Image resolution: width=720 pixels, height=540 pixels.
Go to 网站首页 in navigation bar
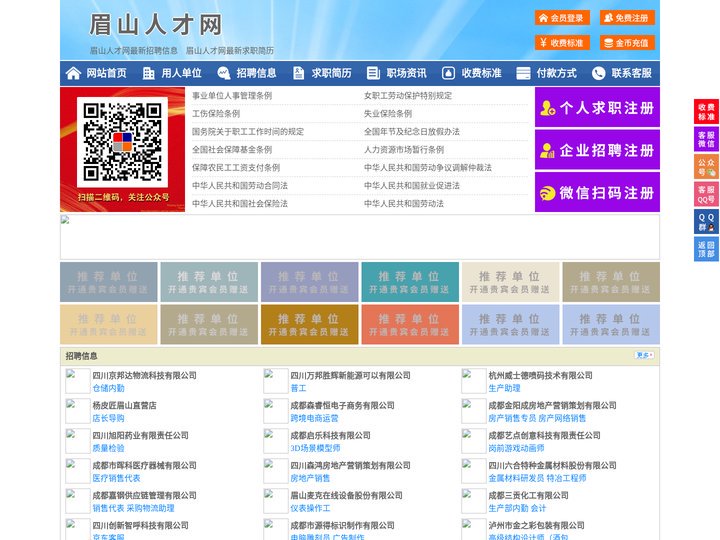107,73
